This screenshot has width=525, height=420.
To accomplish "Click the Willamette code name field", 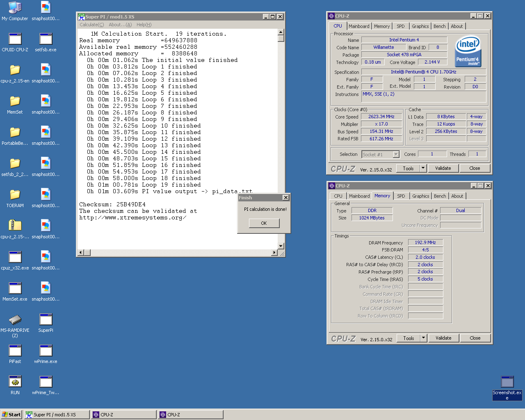I will coord(383,47).
